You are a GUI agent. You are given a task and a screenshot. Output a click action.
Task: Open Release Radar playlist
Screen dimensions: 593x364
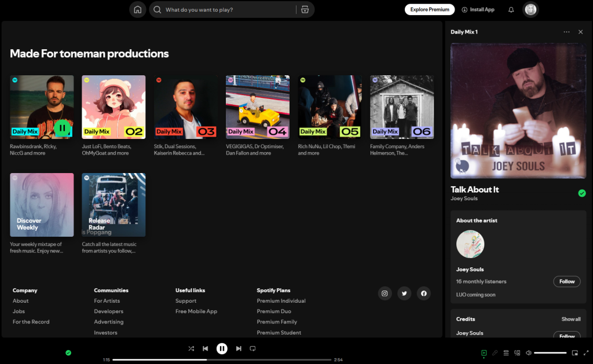114,205
